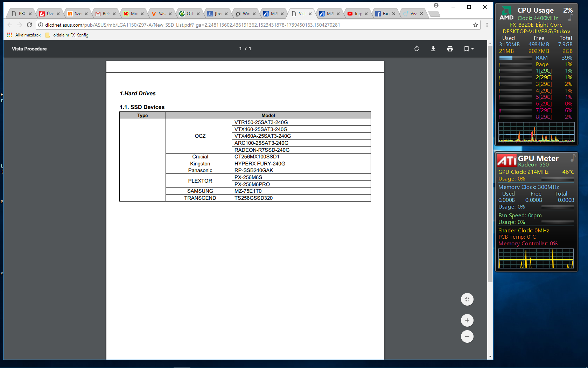Click the page number indicator 1 / 1
Viewport: 588px width, 368px height.
pos(245,49)
